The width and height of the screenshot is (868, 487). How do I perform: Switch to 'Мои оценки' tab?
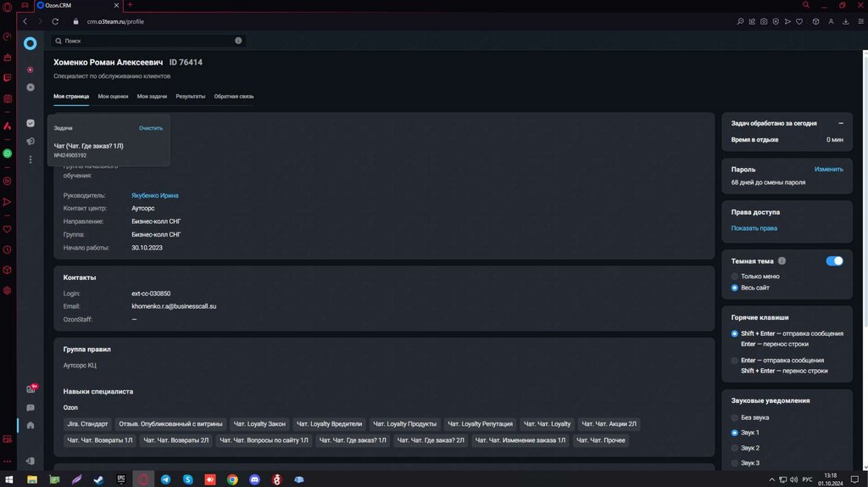[113, 97]
